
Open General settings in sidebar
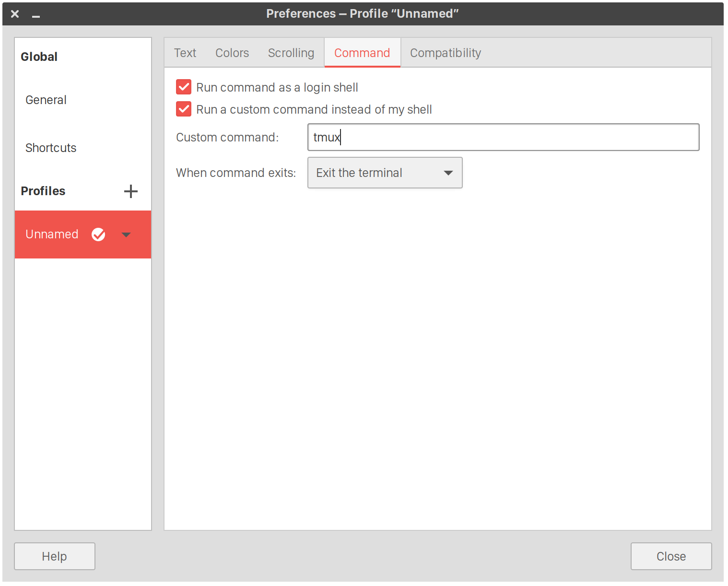pyautogui.click(x=46, y=100)
